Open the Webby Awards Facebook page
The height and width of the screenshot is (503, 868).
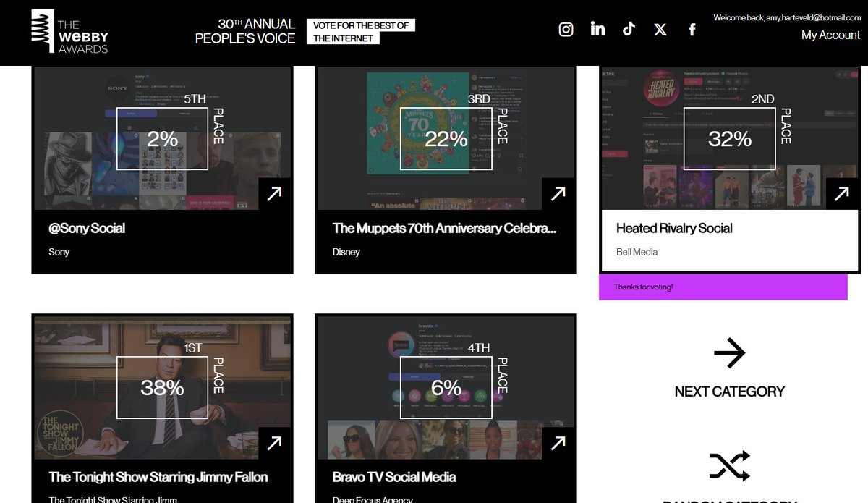tap(692, 30)
